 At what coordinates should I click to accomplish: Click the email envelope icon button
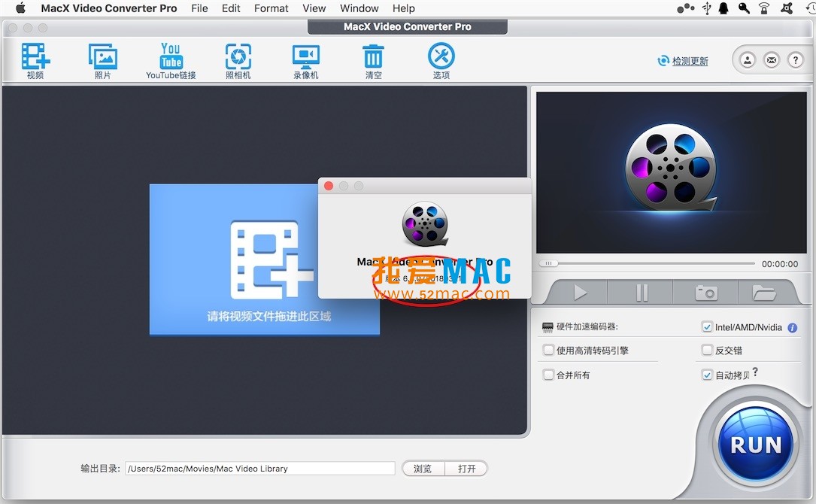click(771, 60)
